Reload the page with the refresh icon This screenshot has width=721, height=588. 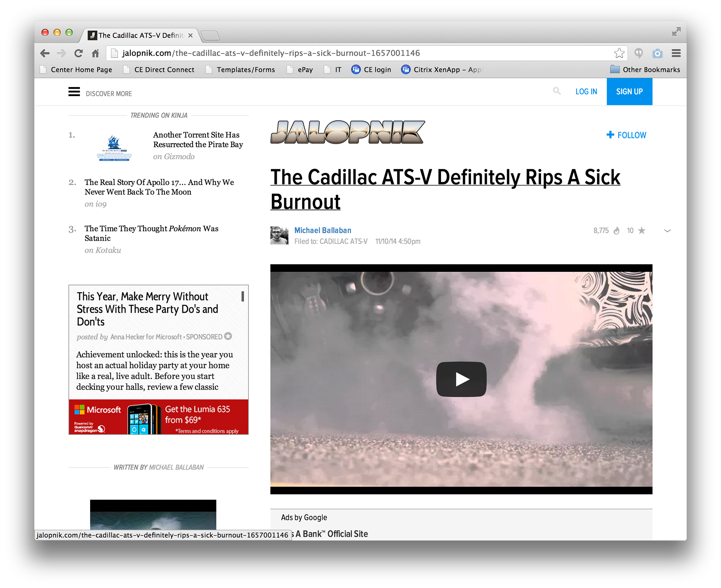[78, 53]
